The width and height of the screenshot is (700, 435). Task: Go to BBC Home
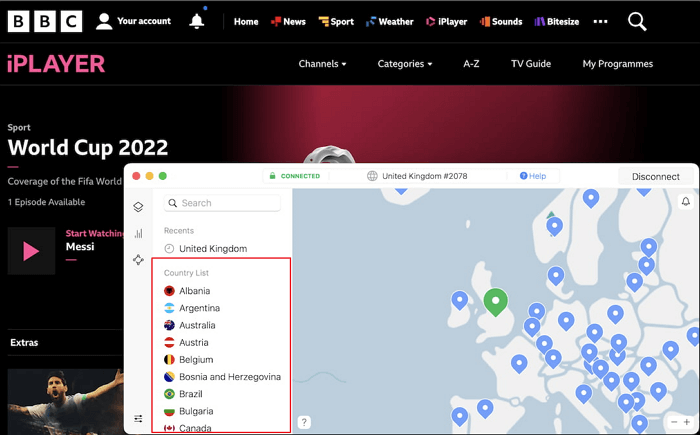click(x=246, y=21)
